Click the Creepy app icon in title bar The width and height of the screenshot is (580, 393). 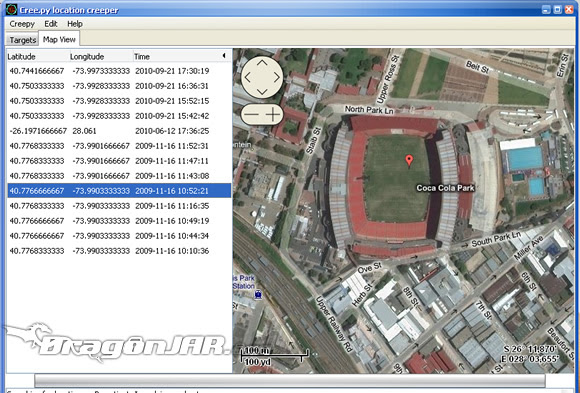tap(12, 9)
